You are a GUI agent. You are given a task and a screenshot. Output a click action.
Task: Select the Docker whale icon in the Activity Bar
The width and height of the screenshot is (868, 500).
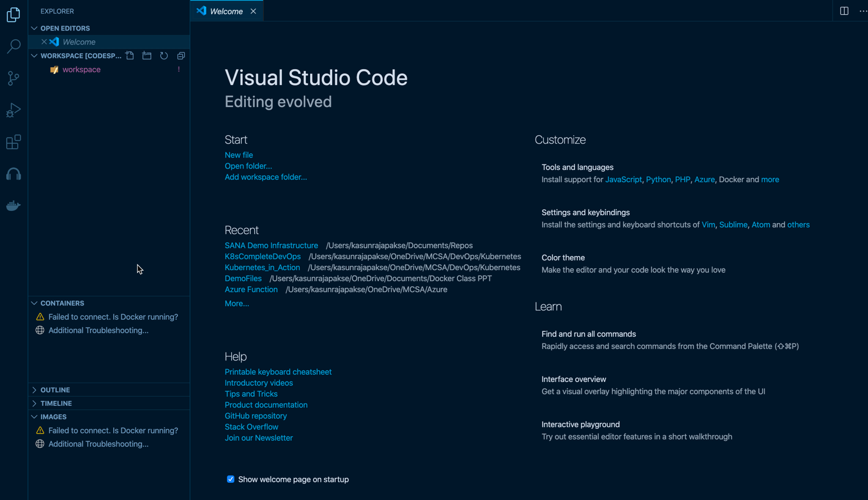click(13, 205)
